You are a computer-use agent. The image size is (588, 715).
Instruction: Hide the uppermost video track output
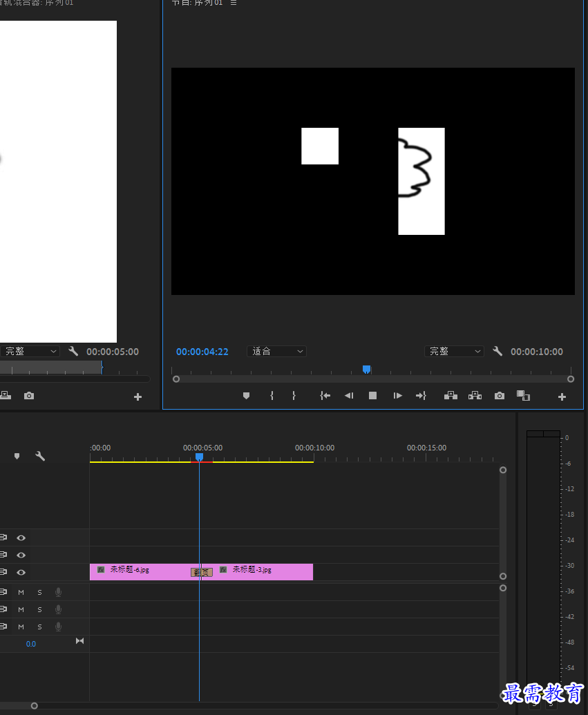(x=21, y=538)
